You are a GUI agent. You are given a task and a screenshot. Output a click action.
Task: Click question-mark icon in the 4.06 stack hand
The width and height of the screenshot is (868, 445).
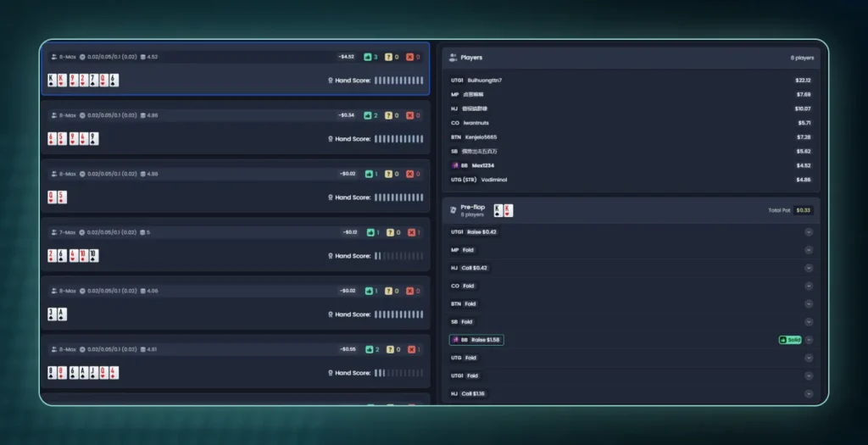pyautogui.click(x=388, y=291)
